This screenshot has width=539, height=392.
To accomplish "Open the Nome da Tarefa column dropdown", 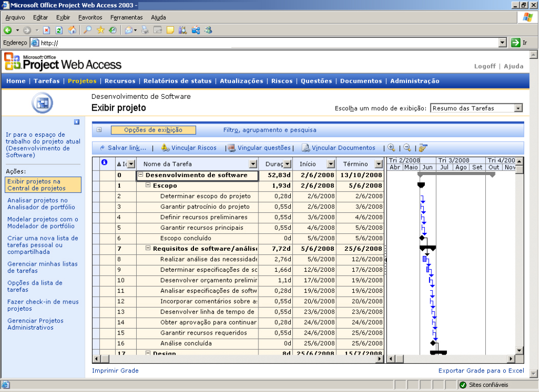I will [x=253, y=164].
